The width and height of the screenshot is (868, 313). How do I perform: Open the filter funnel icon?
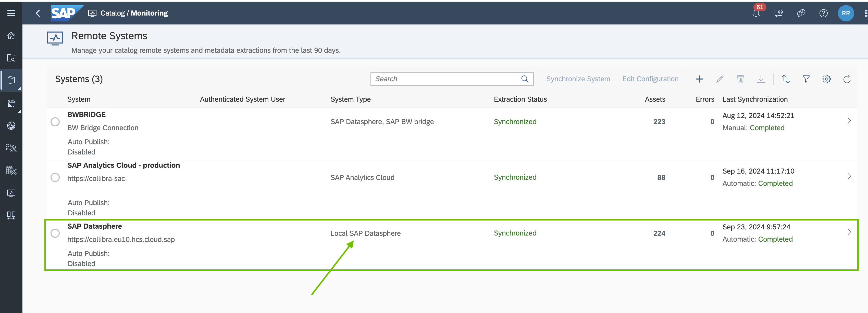[806, 79]
